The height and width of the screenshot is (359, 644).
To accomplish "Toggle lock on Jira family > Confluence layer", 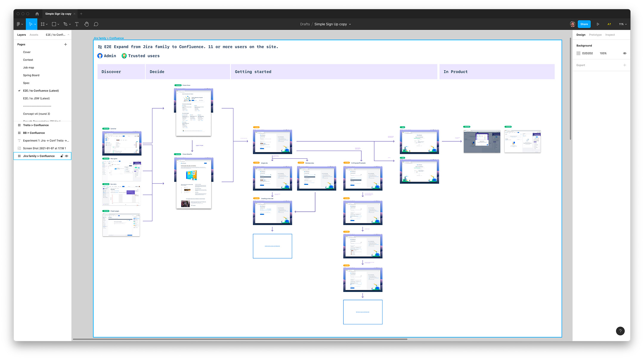I will point(62,156).
